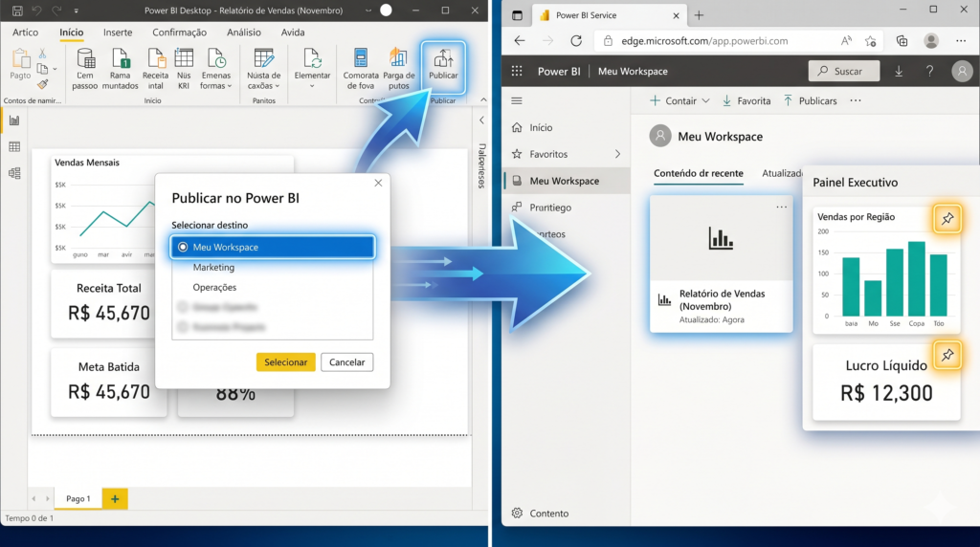The width and height of the screenshot is (980, 547).
Task: Click the Suscar search box
Action: click(844, 71)
